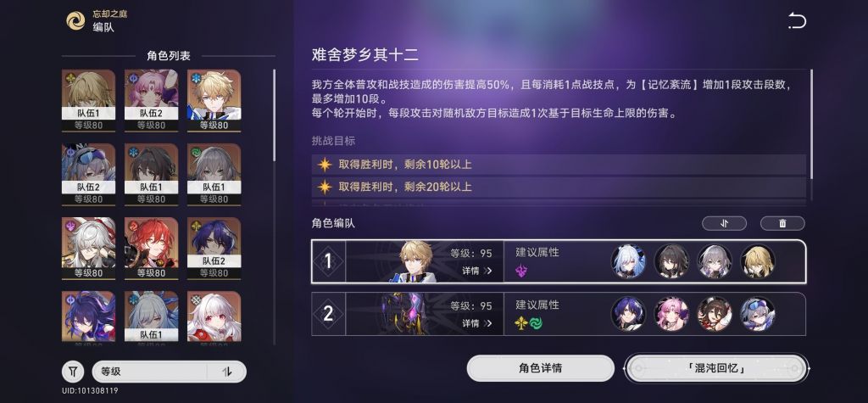The width and height of the screenshot is (868, 403).
Task: Click the first avatar in team 1 slots
Action: click(x=628, y=261)
